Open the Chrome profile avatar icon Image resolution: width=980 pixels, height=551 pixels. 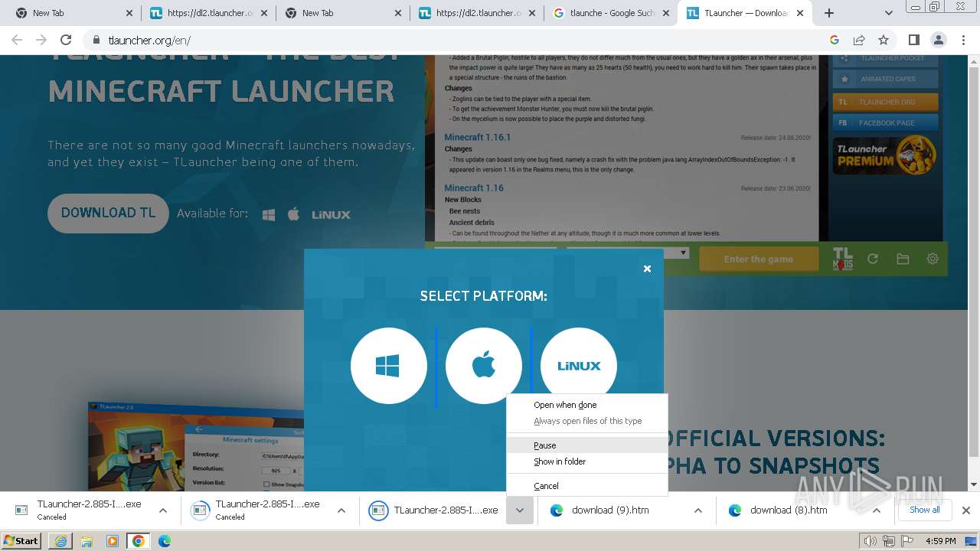click(939, 41)
